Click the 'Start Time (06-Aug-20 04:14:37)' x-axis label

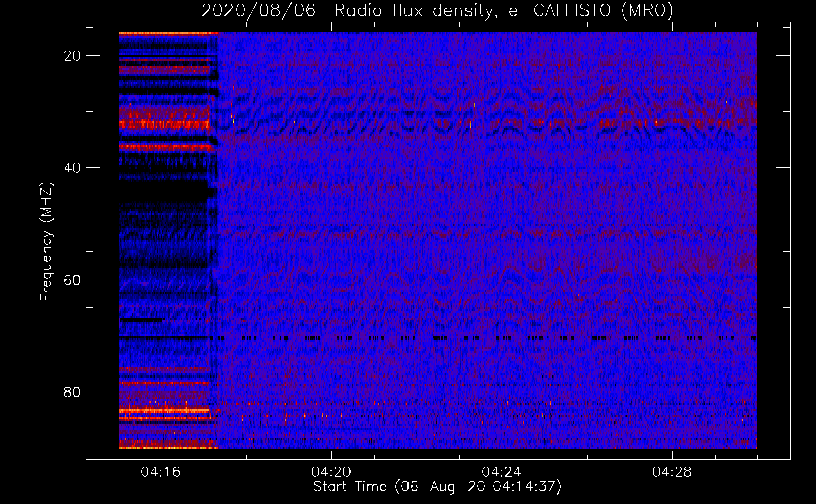437,487
